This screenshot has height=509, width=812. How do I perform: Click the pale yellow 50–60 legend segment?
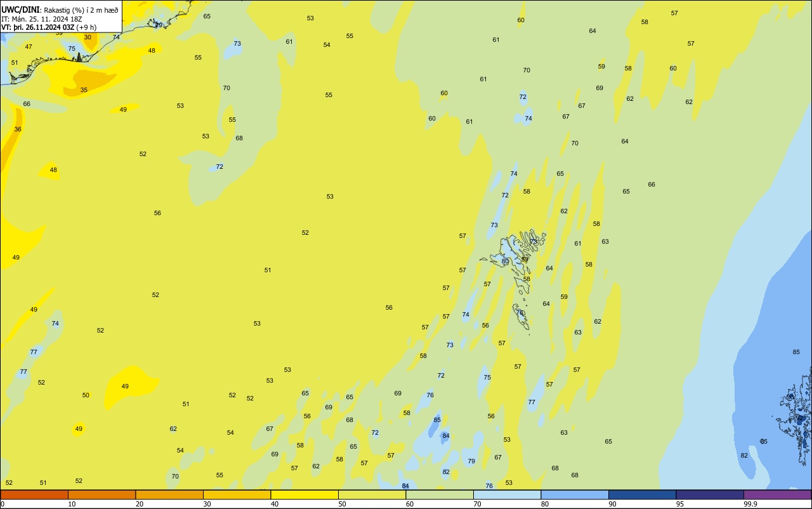point(372,494)
